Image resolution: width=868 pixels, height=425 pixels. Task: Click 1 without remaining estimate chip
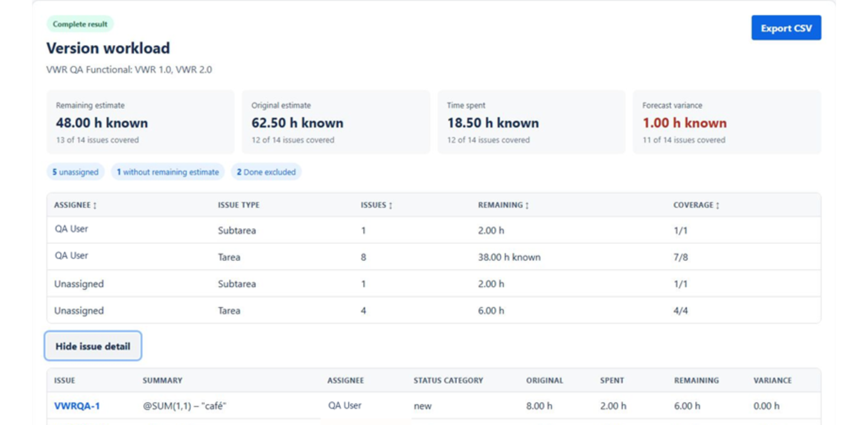click(168, 172)
